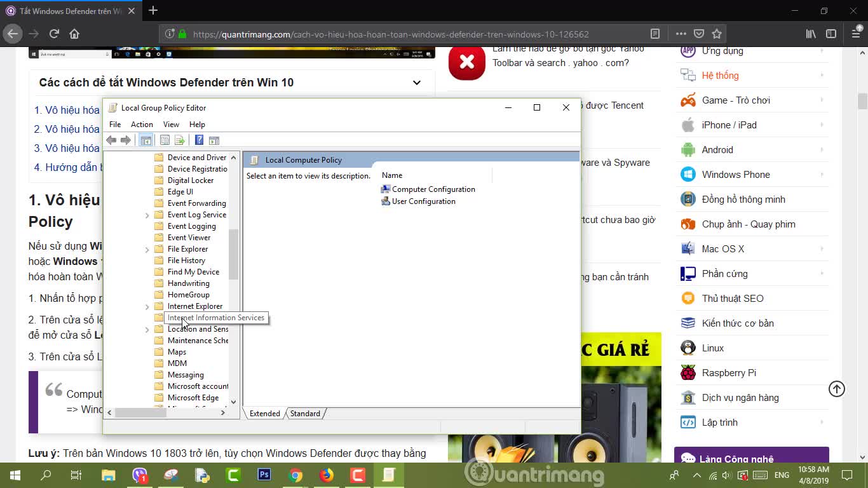Viewport: 868px width, 488px height.
Task: Select the Digital Locker folder in tree
Action: point(190,180)
